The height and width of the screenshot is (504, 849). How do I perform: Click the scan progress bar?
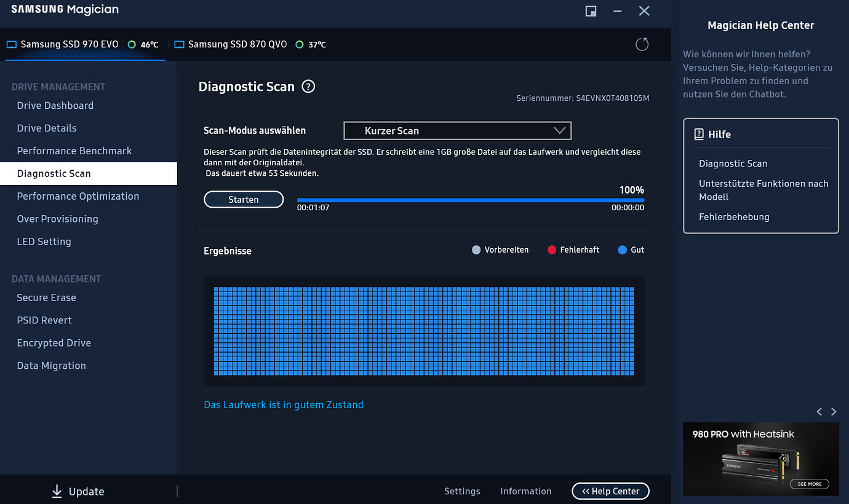click(x=470, y=200)
